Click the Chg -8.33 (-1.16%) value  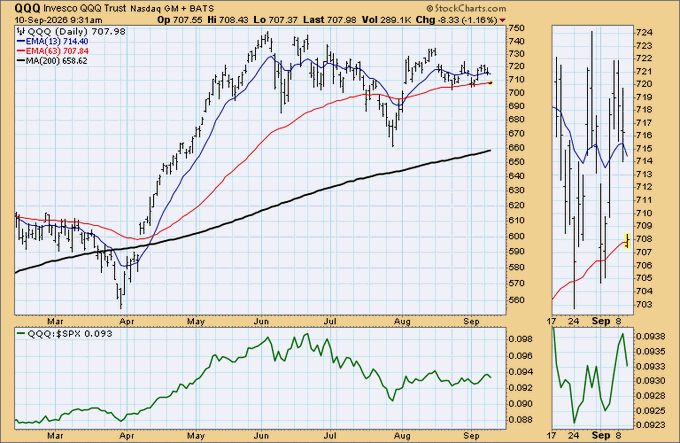[x=457, y=20]
